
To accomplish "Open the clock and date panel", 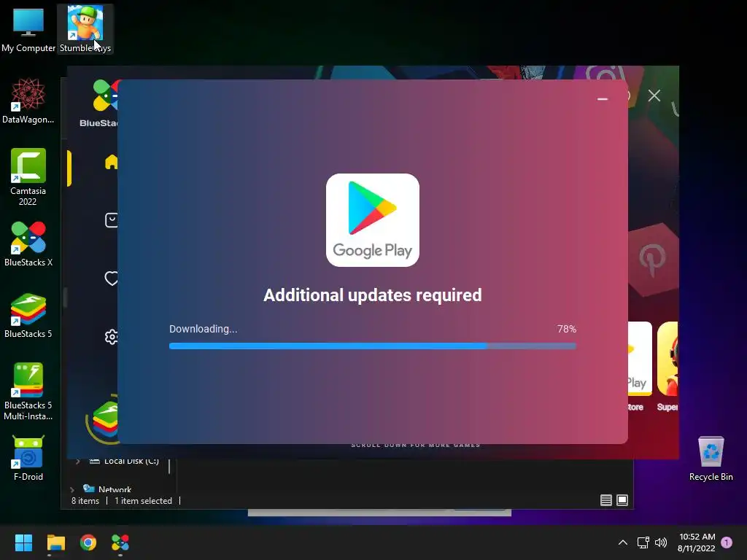I will 697,542.
